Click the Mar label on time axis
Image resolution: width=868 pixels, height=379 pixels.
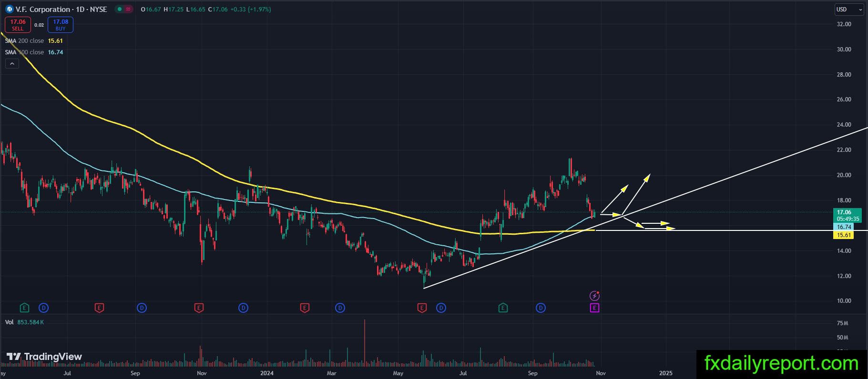point(332,373)
